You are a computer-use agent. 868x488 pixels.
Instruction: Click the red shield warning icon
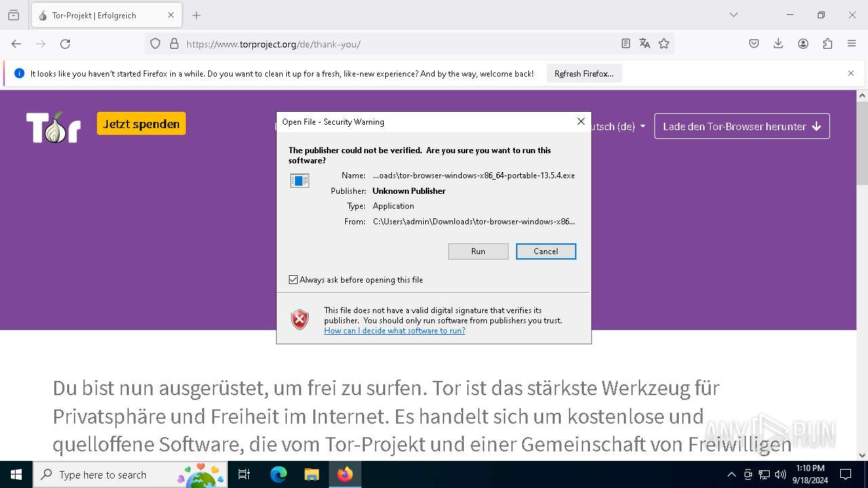click(x=300, y=320)
